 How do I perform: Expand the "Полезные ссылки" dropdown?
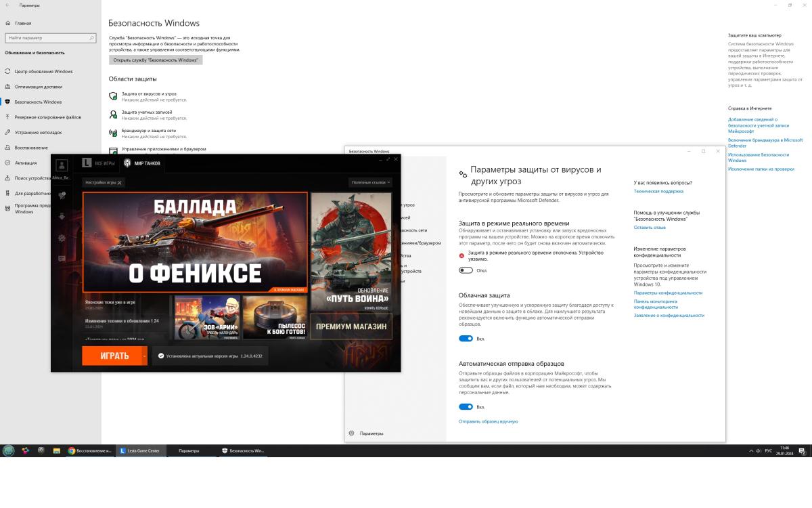[371, 182]
